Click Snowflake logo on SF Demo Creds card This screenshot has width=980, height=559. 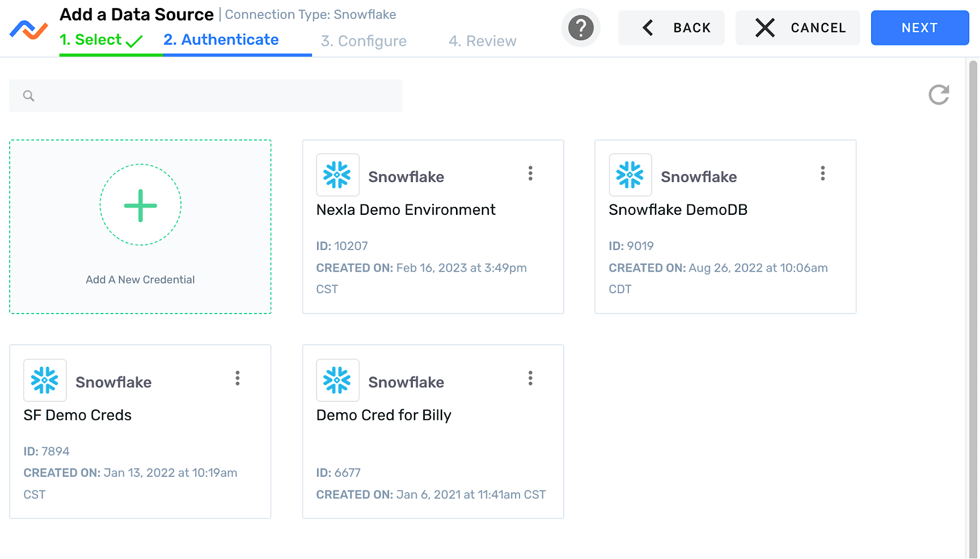pyautogui.click(x=45, y=380)
